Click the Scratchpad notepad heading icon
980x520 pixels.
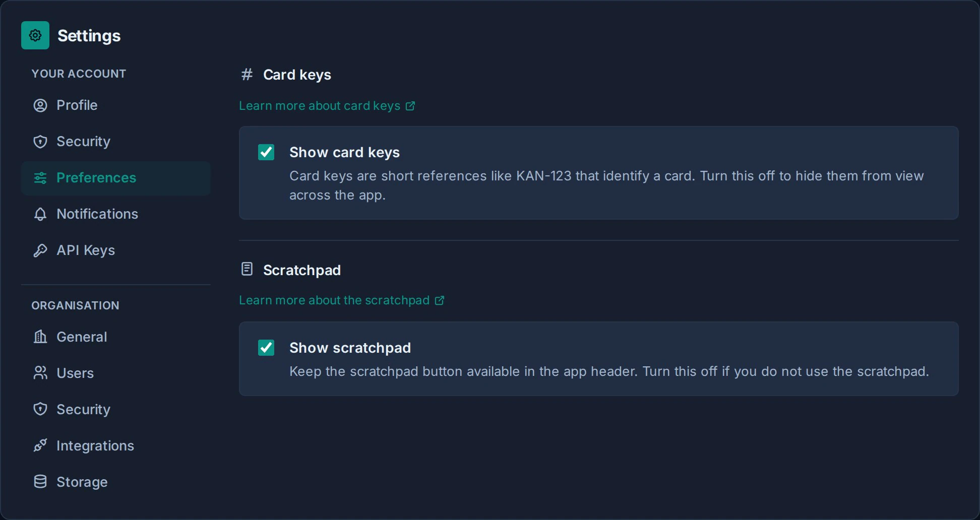247,269
